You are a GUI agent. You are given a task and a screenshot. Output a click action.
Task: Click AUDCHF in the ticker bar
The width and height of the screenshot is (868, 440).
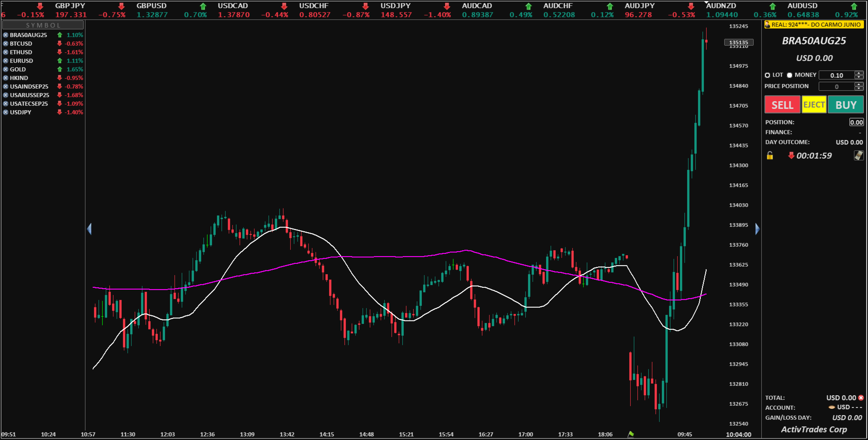click(558, 6)
